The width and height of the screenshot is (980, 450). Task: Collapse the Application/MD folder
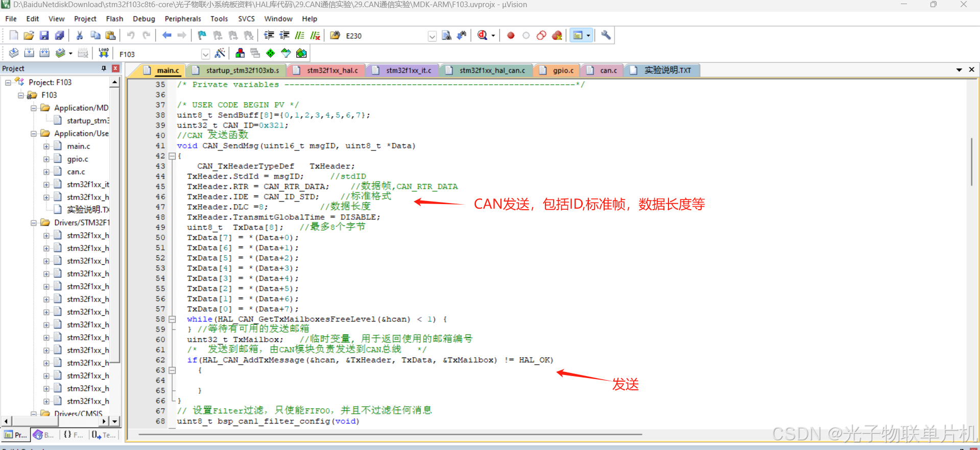click(33, 108)
